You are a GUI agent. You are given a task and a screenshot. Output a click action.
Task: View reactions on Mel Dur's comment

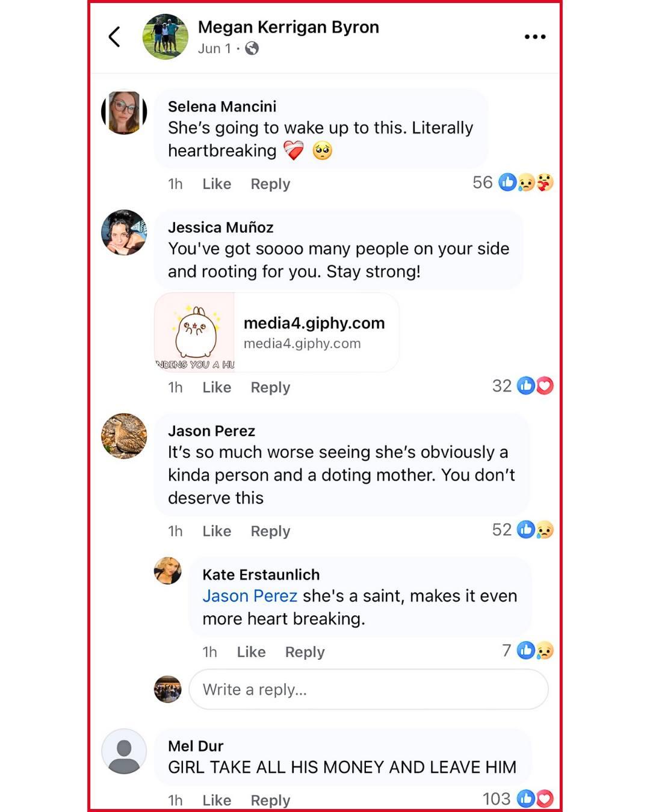pyautogui.click(x=518, y=798)
